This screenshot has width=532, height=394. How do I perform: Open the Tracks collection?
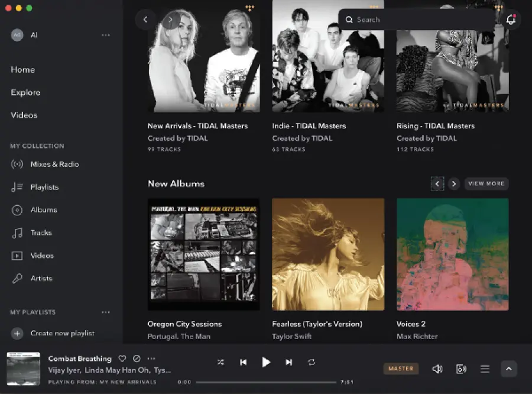click(x=43, y=232)
